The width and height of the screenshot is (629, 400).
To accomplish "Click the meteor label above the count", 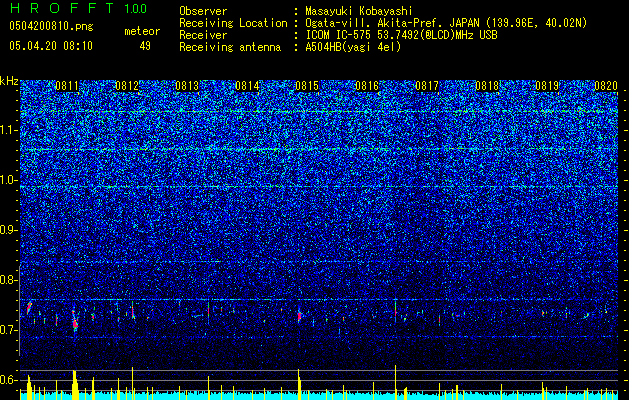I will (x=142, y=31).
